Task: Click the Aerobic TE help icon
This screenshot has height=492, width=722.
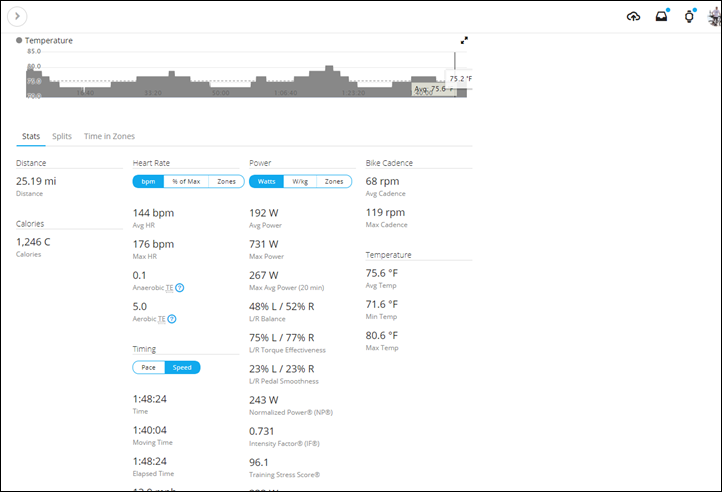Action: [x=172, y=319]
